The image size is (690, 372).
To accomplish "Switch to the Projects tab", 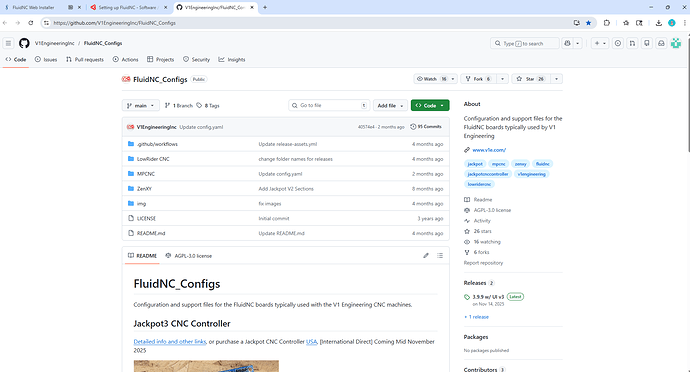I will tap(161, 59).
